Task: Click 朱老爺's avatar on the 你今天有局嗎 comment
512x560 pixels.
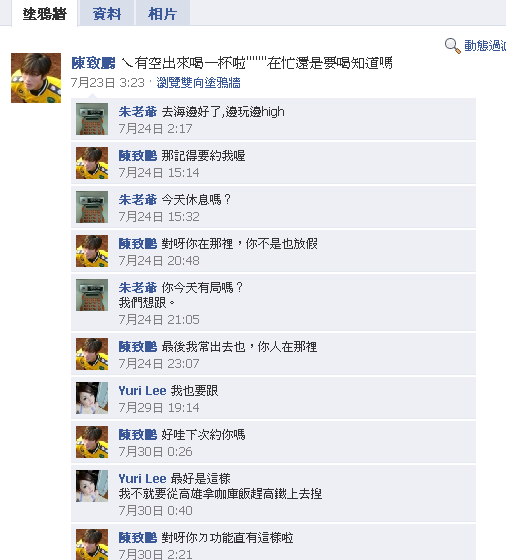Action: tap(92, 295)
